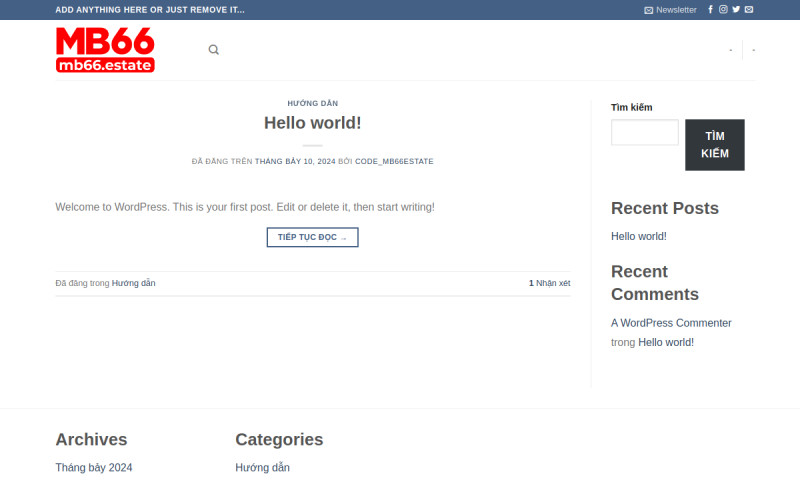
Task: Open "Hello world!" link under Recent Comments
Action: click(666, 342)
